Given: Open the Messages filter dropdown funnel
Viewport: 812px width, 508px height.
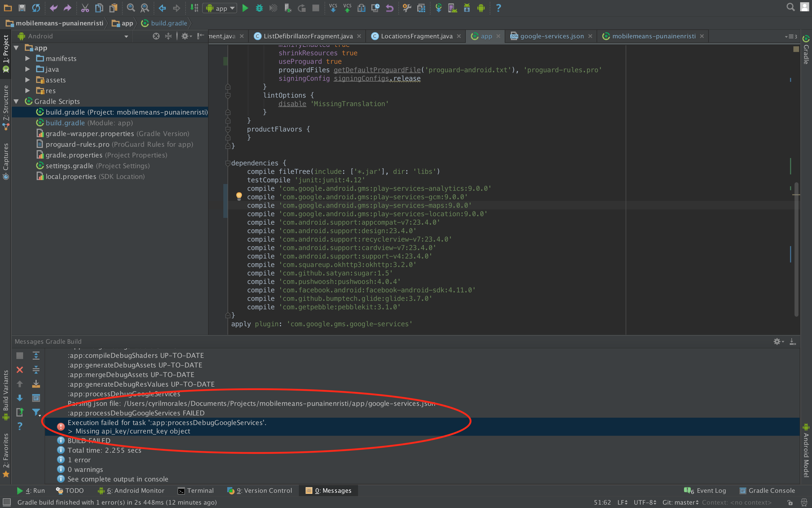Looking at the screenshot, I should click(x=36, y=412).
